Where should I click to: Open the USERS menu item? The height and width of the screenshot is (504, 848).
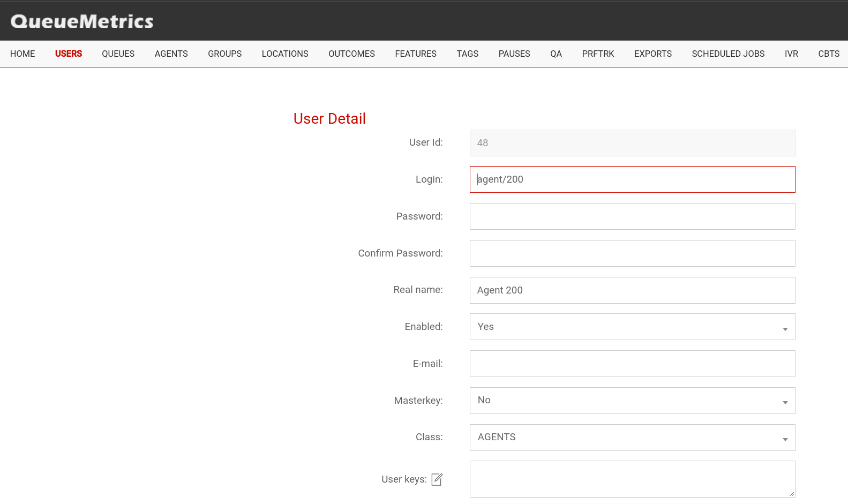pyautogui.click(x=69, y=54)
